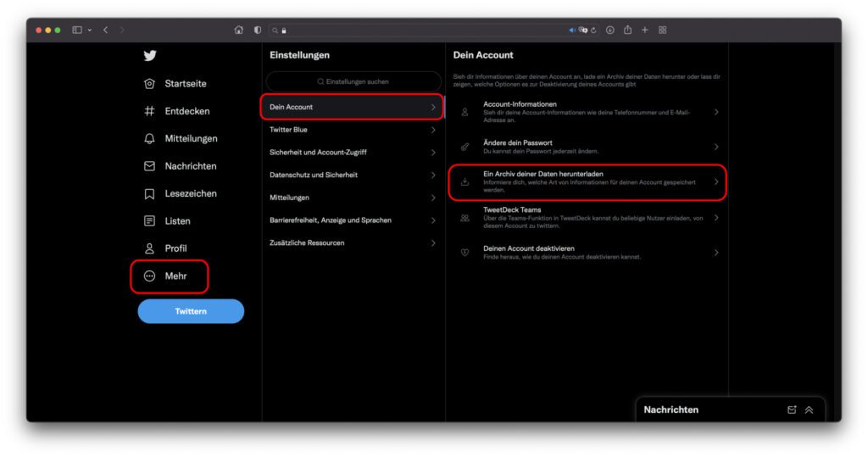Click the blue Twittern button

[191, 311]
